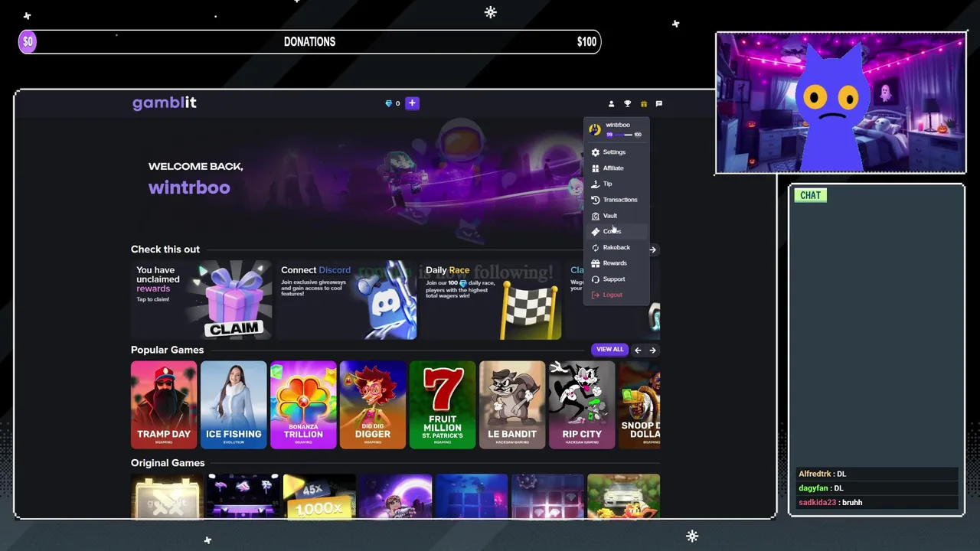The width and height of the screenshot is (980, 551).
Task: Click Alfredtrk's chat message
Action: click(x=877, y=474)
